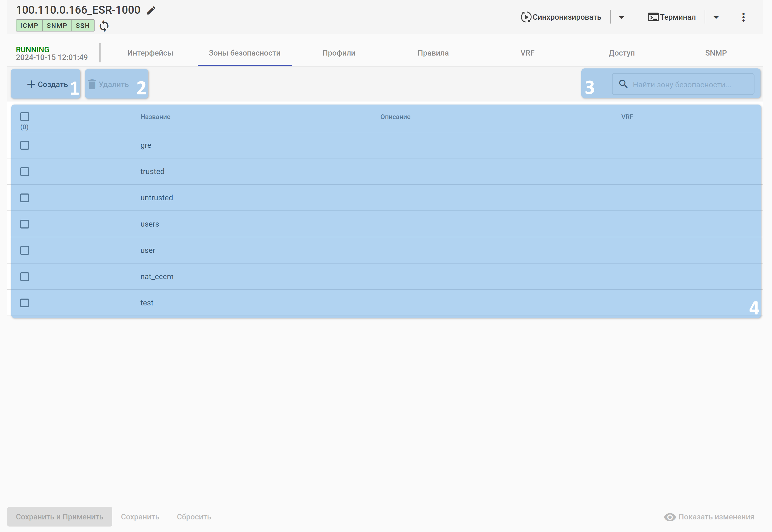Expand the Синхронизировать dropdown arrow
The height and width of the screenshot is (532, 772).
(x=622, y=17)
